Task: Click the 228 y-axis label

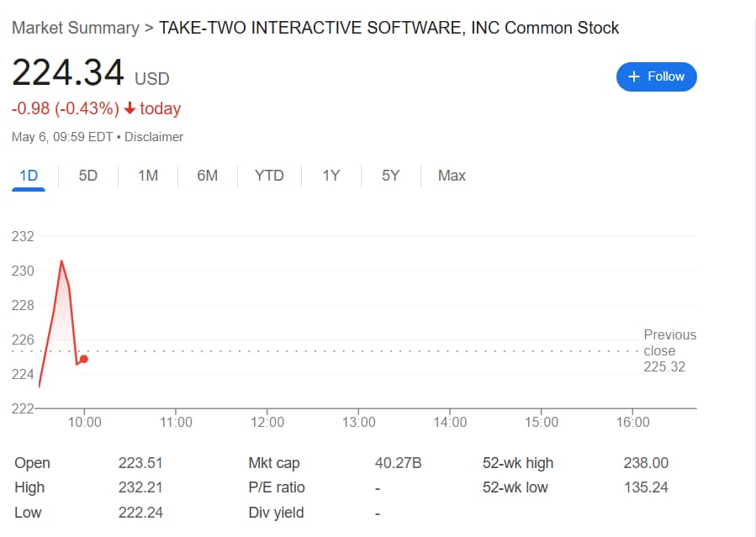Action: [x=24, y=305]
